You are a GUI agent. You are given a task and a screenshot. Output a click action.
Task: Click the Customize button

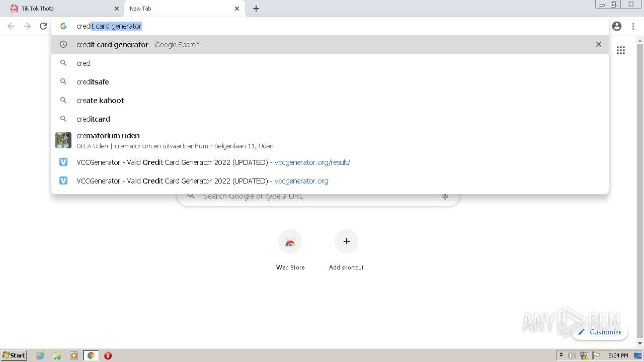pyautogui.click(x=600, y=332)
